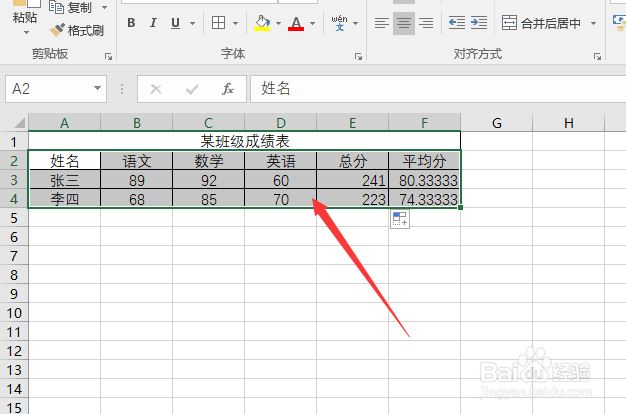Image resolution: width=626 pixels, height=414 pixels.
Task: Open font color dropdown arrow
Action: [x=313, y=23]
